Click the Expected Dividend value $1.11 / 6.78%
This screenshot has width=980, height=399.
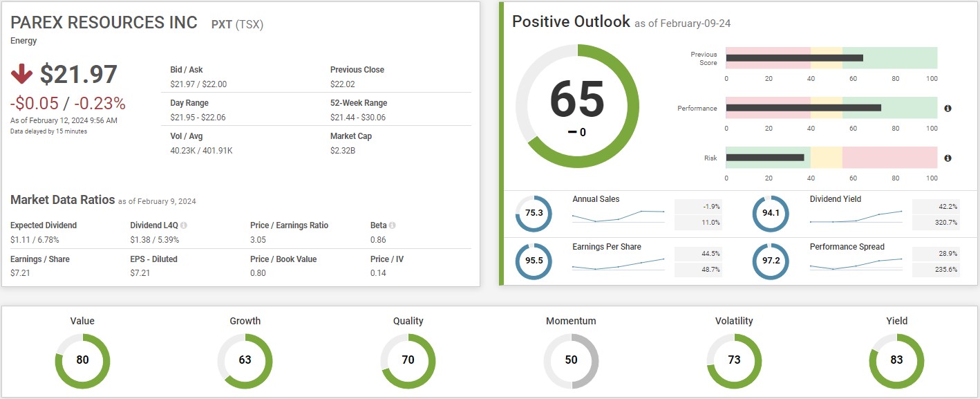(35, 240)
